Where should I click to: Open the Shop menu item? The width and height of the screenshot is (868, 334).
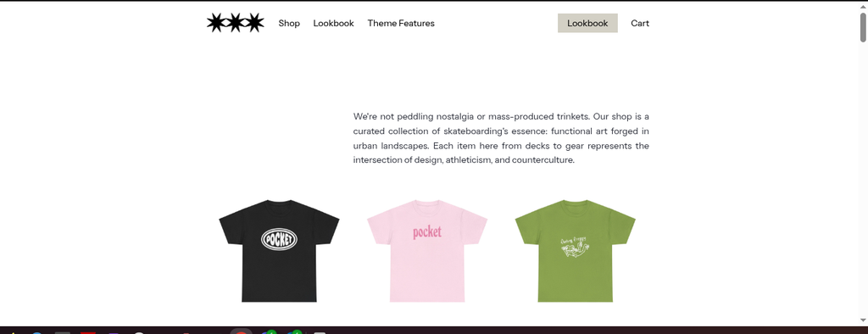point(289,23)
